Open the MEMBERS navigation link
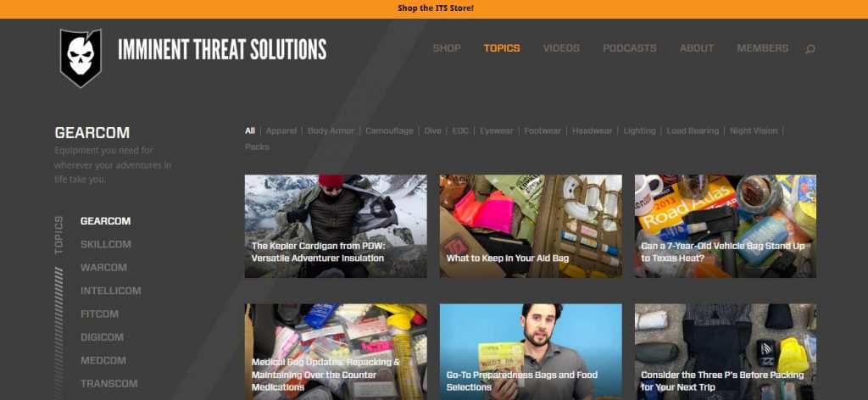This screenshot has width=868, height=400. [762, 48]
